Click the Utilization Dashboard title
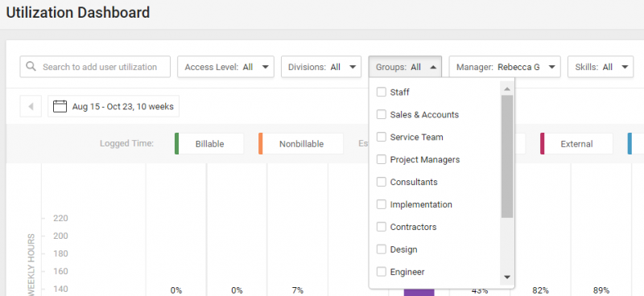 pos(78,13)
